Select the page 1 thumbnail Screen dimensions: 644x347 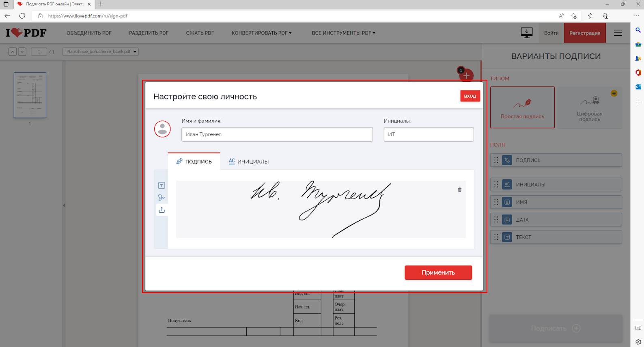click(30, 95)
